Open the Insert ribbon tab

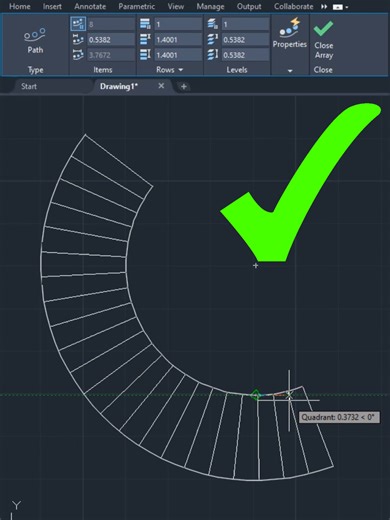52,6
